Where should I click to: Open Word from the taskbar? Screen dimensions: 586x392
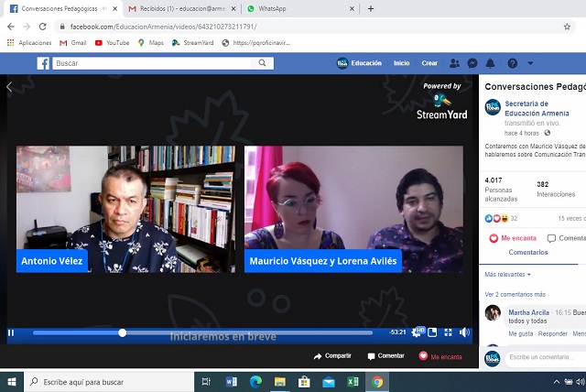pos(231,382)
